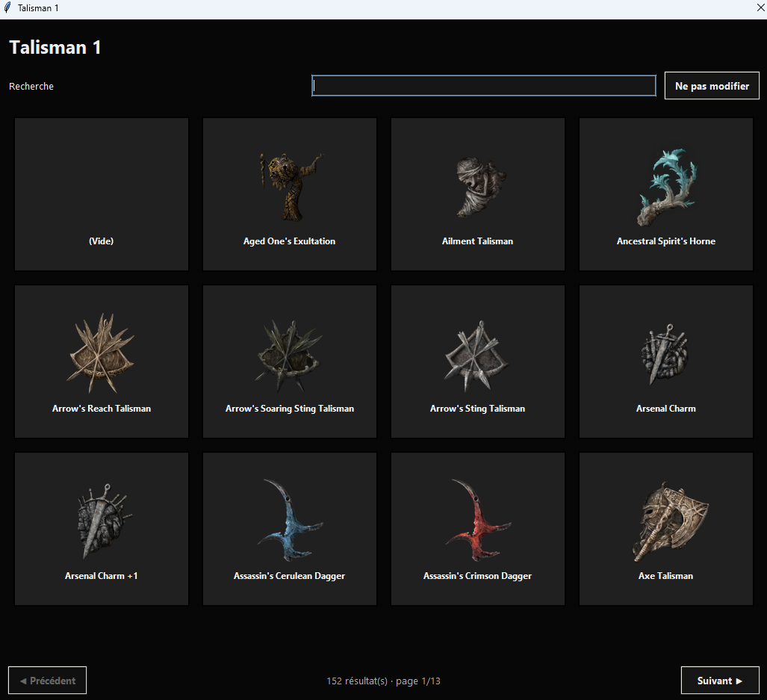This screenshot has width=767, height=700.
Task: Click 'Arrow's Soaring Sting Talisman' label
Action: click(290, 409)
